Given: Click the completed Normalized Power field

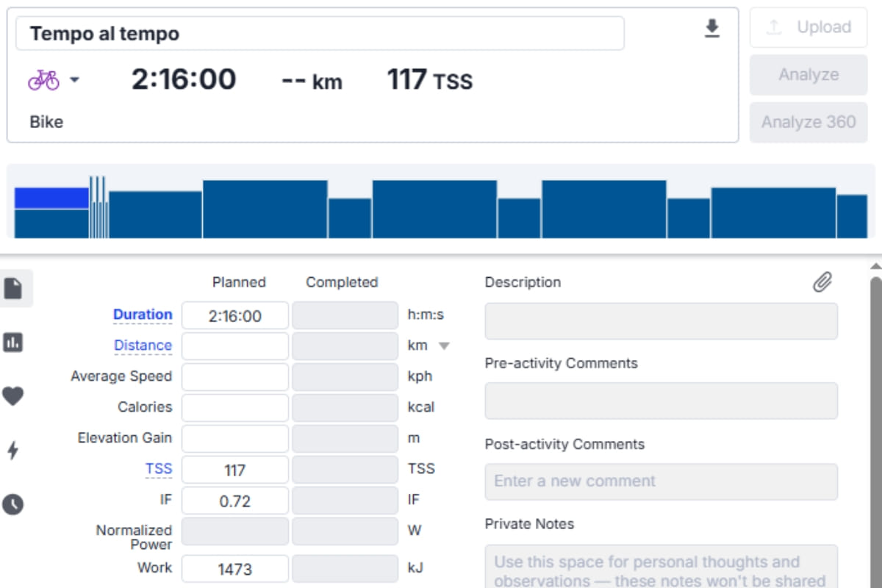Looking at the screenshot, I should point(345,531).
